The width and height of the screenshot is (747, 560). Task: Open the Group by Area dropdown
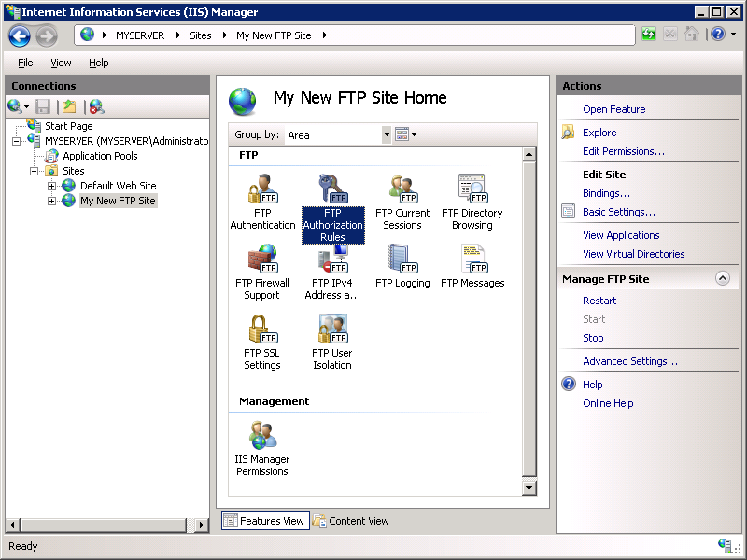coord(387,134)
